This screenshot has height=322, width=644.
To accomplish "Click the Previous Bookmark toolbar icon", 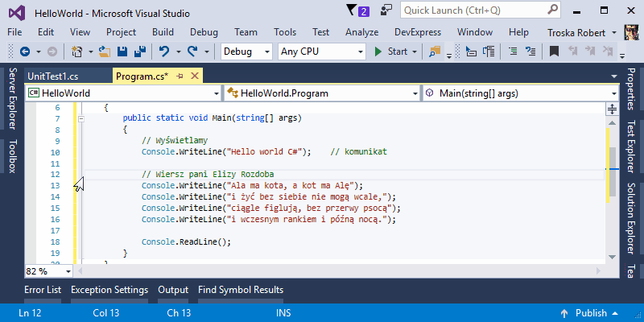I will (573, 51).
